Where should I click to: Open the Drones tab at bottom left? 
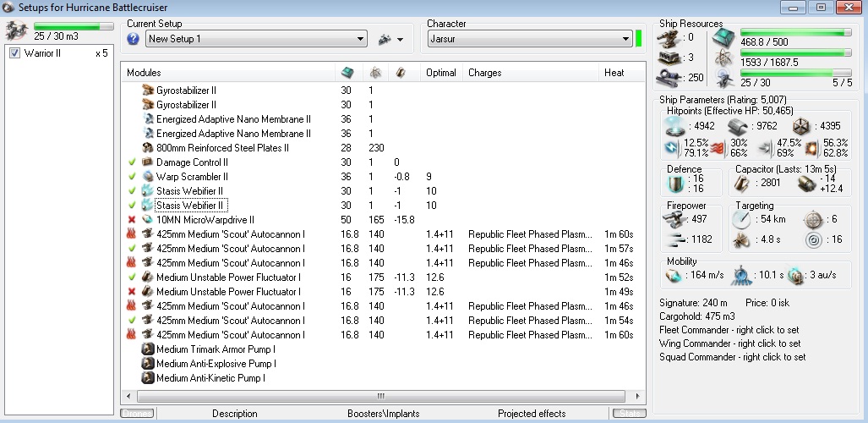(x=138, y=414)
